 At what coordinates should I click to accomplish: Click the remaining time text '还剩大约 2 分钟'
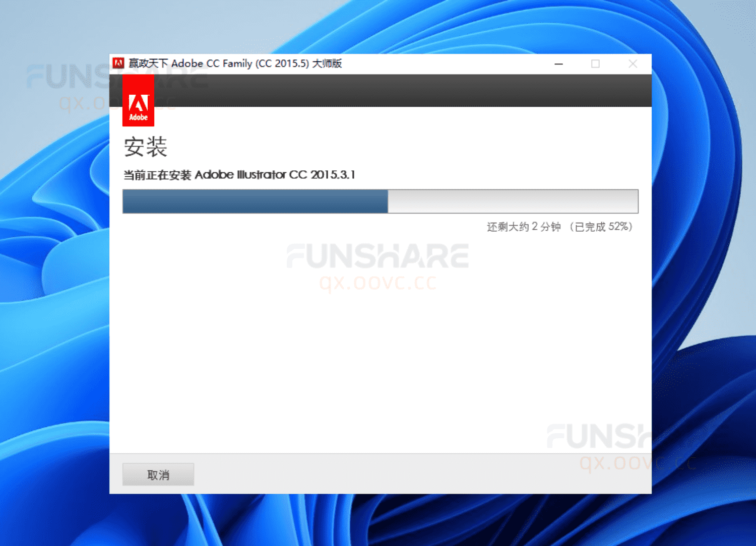[524, 227]
